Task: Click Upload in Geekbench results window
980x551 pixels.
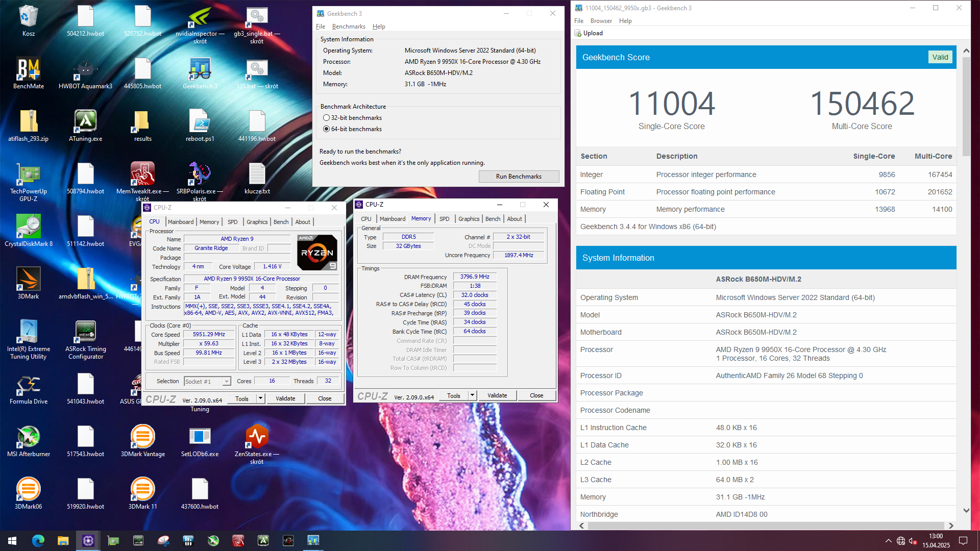Action: [589, 33]
